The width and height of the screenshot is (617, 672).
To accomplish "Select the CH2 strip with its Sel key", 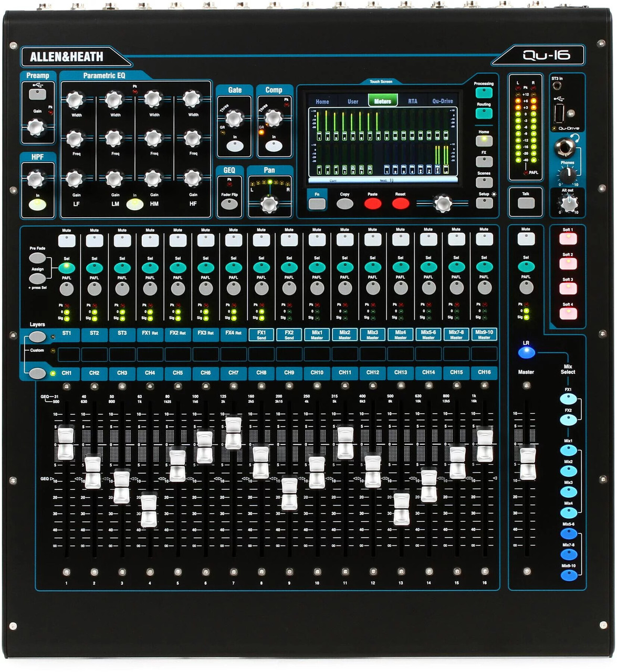I will [95, 268].
